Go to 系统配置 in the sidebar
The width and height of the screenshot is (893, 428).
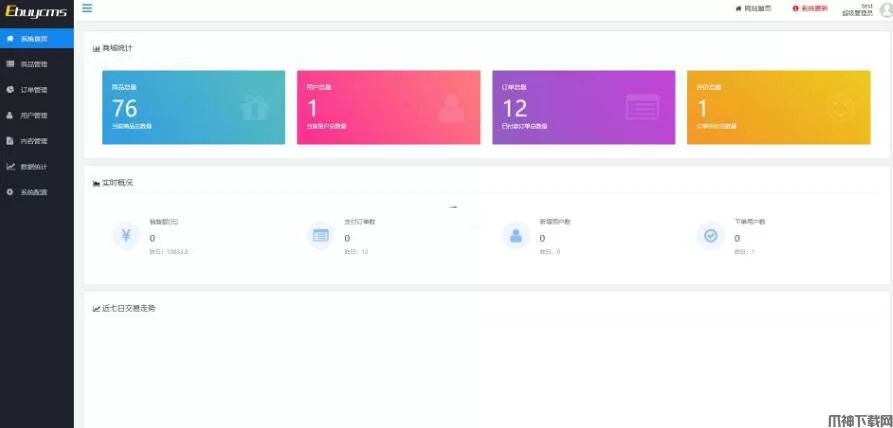tap(34, 192)
